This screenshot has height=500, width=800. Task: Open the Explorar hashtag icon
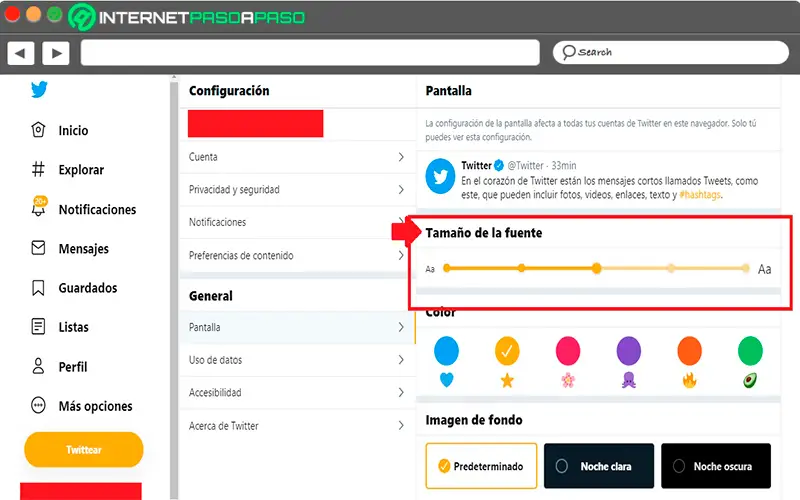click(x=38, y=169)
